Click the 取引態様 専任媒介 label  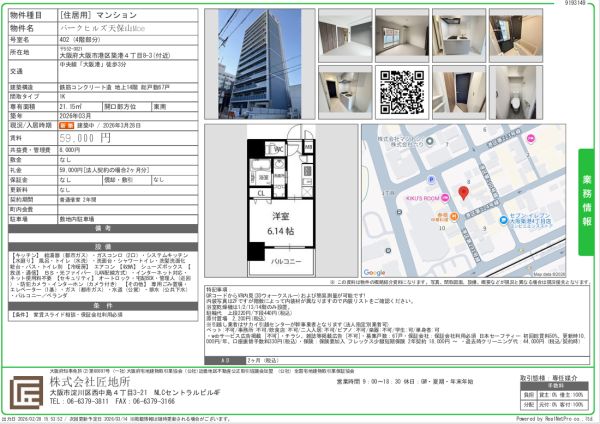coord(549,378)
